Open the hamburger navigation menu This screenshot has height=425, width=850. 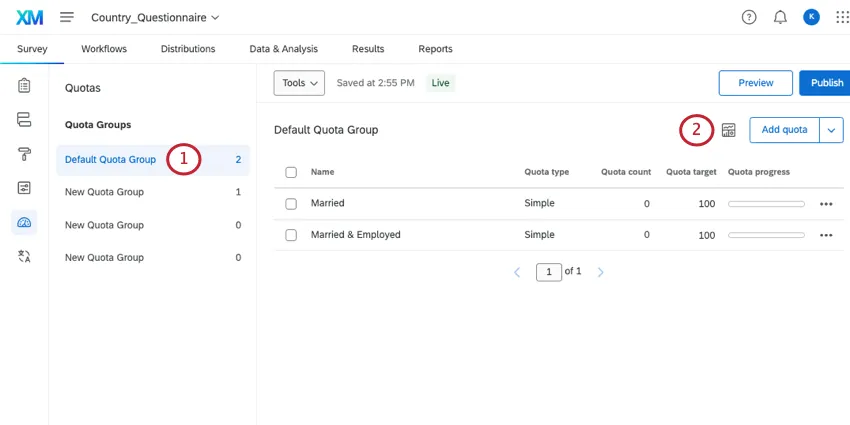coord(67,17)
